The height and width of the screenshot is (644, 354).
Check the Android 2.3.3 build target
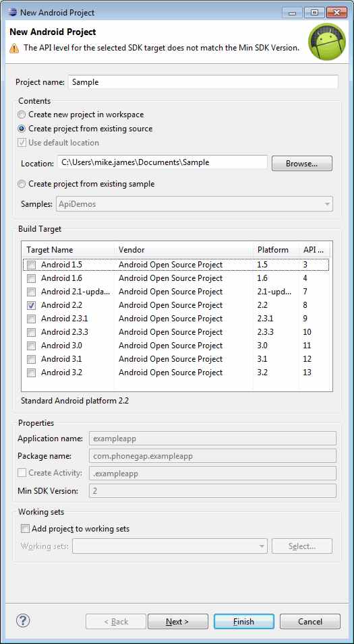click(x=31, y=332)
